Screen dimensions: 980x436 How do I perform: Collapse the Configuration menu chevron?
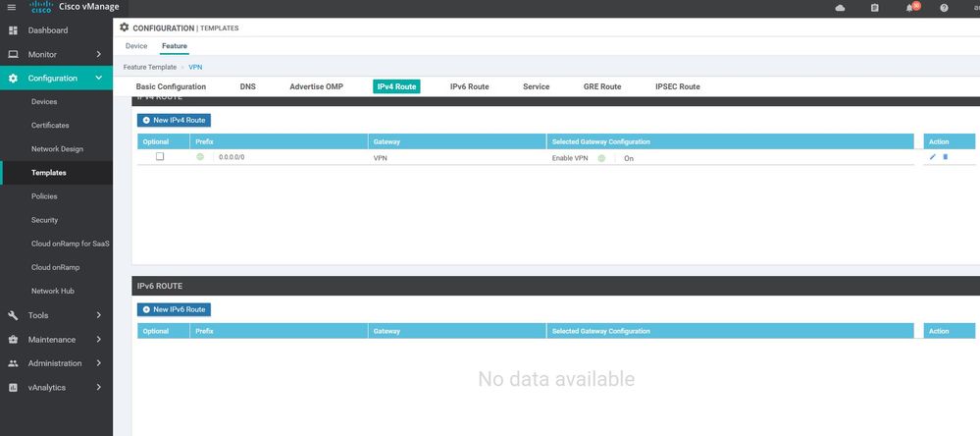tap(99, 79)
